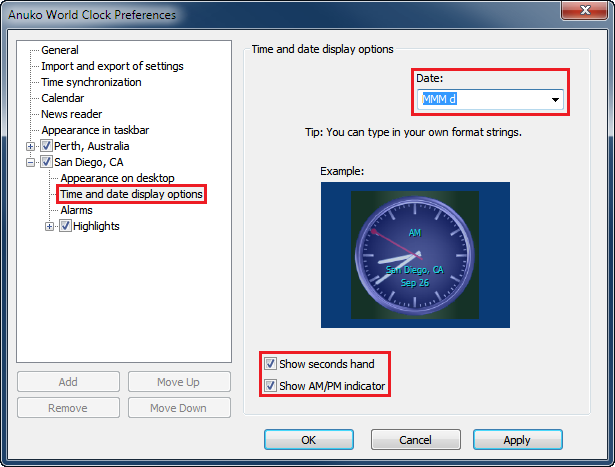The height and width of the screenshot is (467, 615).
Task: Expand the Perth, Australia tree node
Action: click(x=31, y=146)
